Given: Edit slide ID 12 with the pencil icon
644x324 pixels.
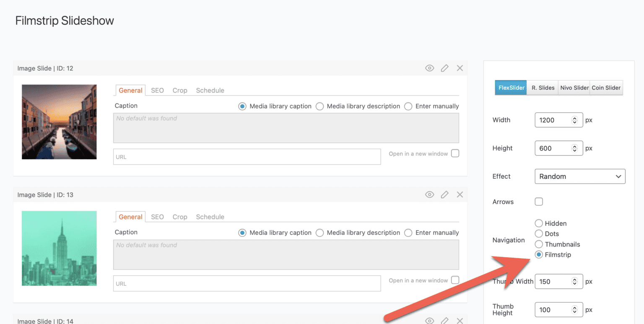Looking at the screenshot, I should [444, 68].
